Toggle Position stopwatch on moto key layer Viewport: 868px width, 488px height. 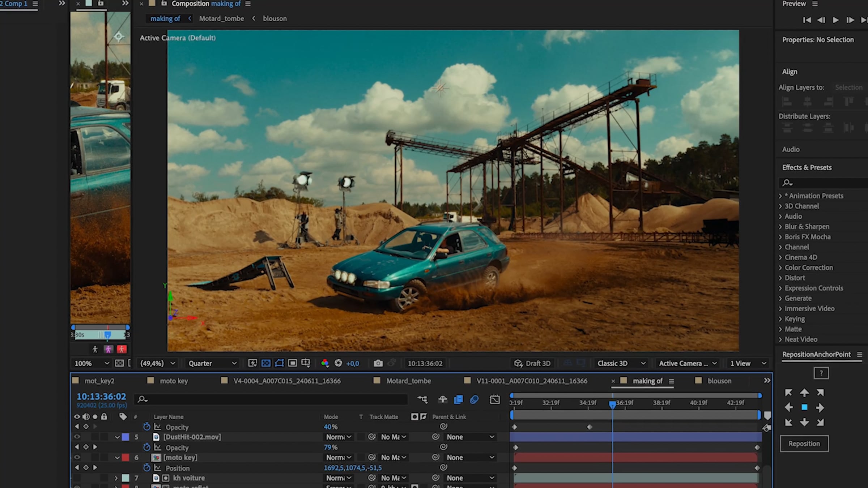(x=146, y=468)
